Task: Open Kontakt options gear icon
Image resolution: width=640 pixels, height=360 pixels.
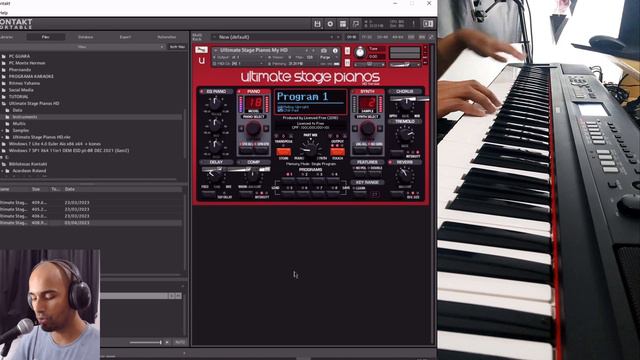Action: pyautogui.click(x=330, y=24)
